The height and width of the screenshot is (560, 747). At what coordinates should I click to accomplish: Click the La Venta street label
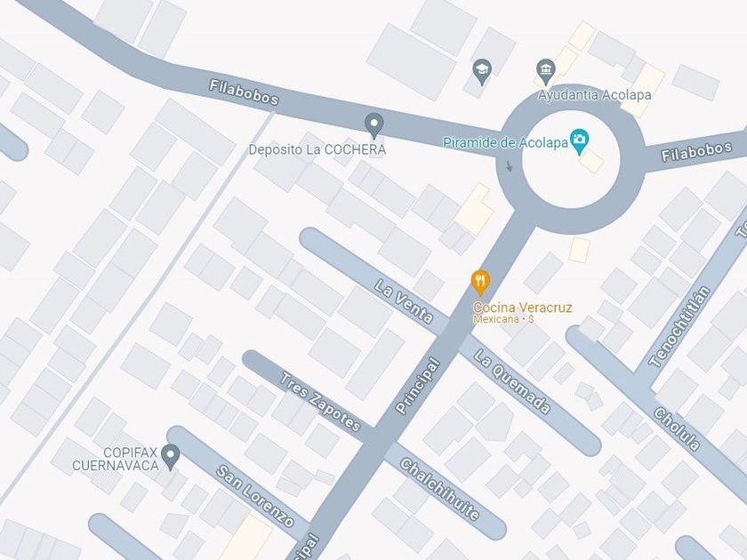coord(404,301)
